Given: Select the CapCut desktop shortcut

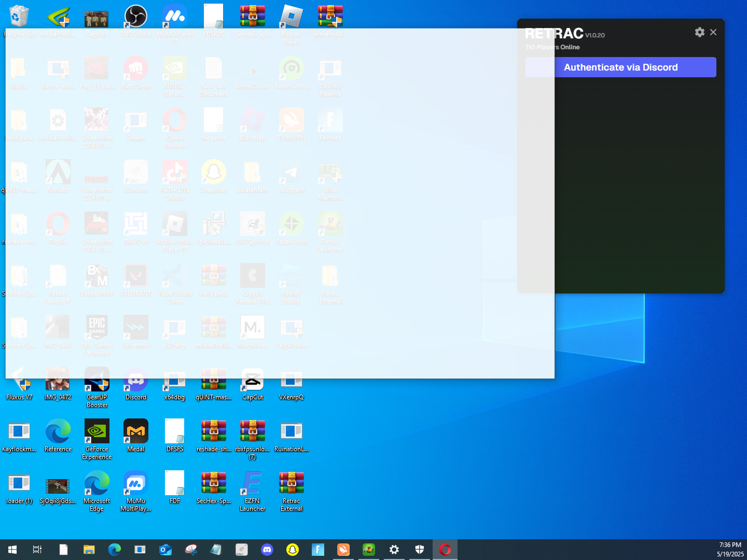Looking at the screenshot, I should coord(253,384).
